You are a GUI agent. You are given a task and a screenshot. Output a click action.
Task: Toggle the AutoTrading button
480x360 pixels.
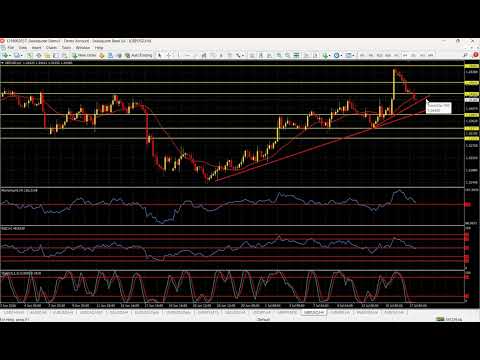[x=139, y=55]
